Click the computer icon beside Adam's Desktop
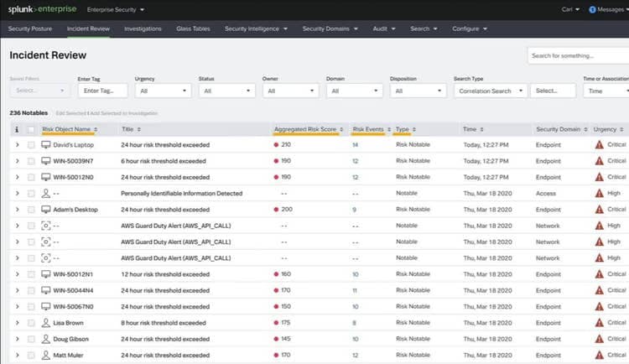Image resolution: width=629 pixels, height=364 pixels. tap(45, 210)
